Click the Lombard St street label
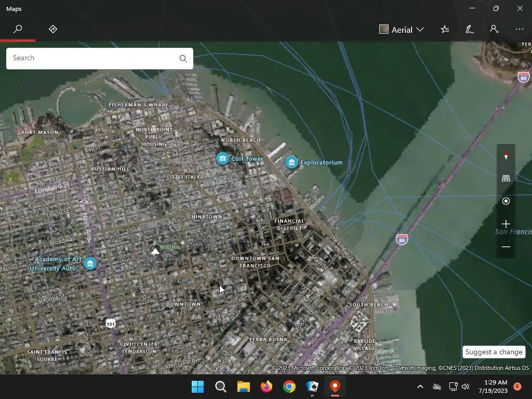The image size is (532, 399). 52,187
